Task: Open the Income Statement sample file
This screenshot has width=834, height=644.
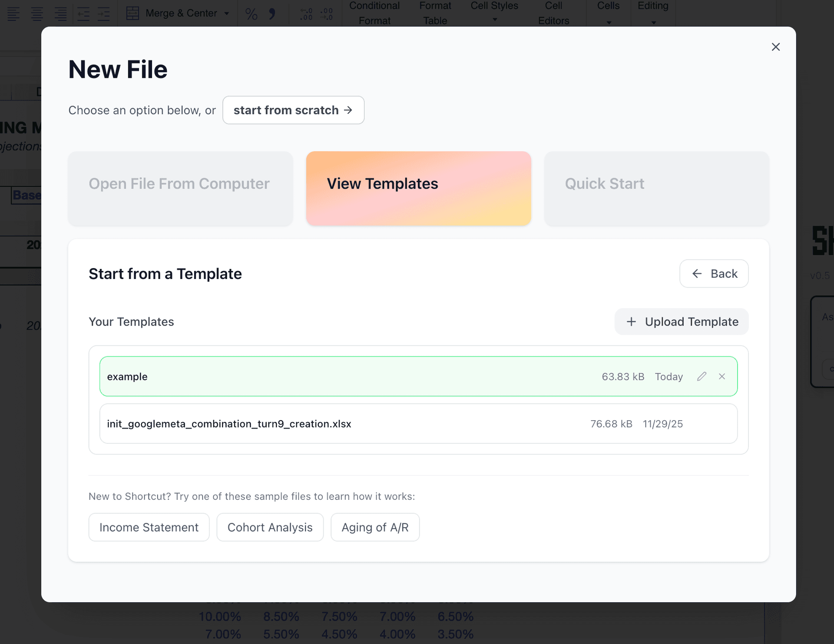Action: pos(149,527)
